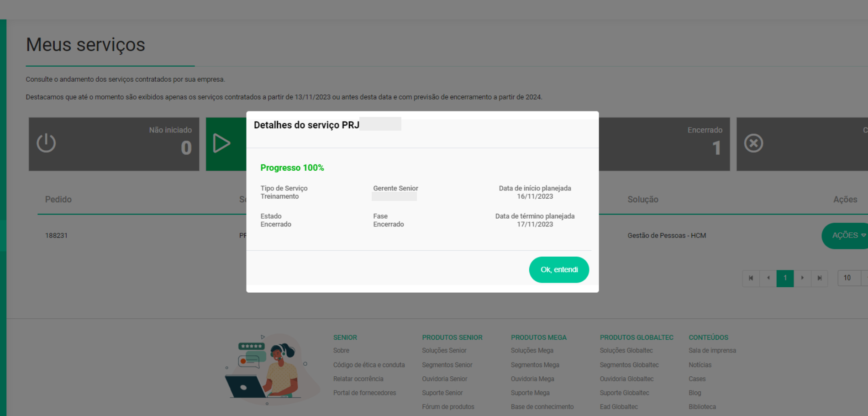Screen dimensions: 868x416
Task: Open Relatar ocorrência footer link
Action: coord(358,379)
